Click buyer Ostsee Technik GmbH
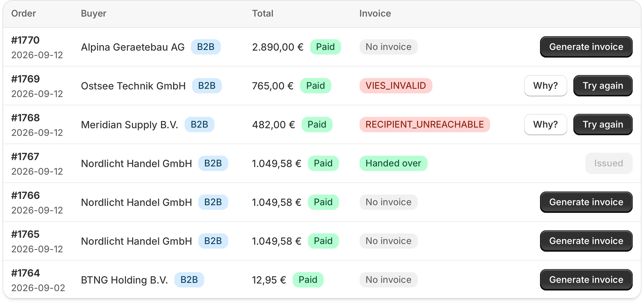This screenshot has width=644, height=304. click(133, 86)
